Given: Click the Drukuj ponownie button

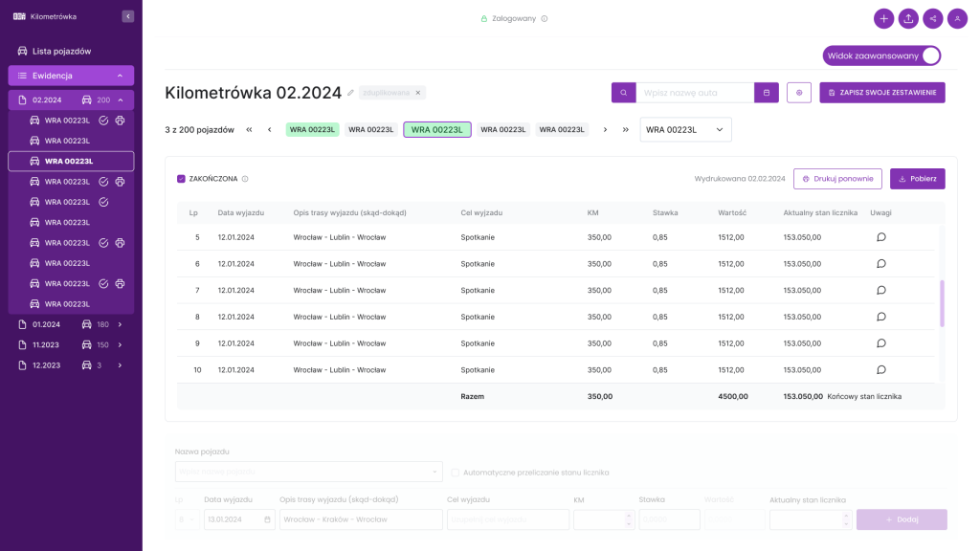Looking at the screenshot, I should [x=837, y=179].
